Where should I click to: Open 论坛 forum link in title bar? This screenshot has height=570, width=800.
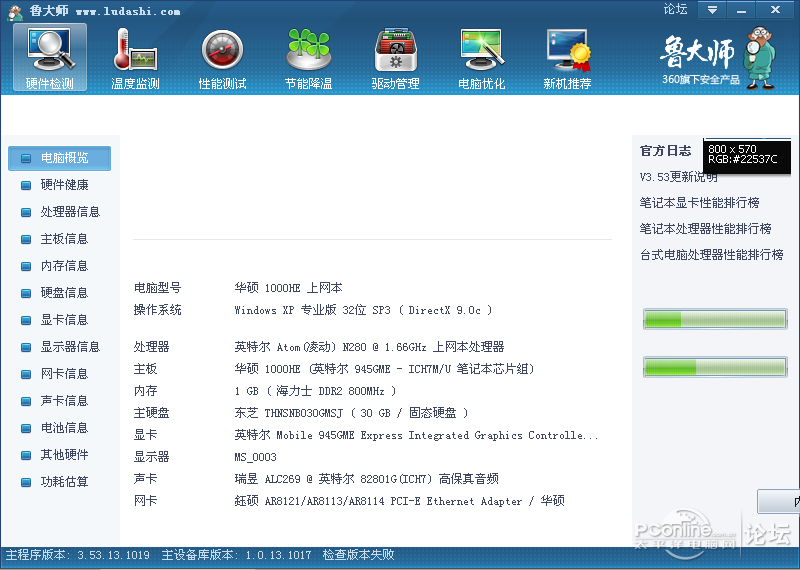coord(675,9)
